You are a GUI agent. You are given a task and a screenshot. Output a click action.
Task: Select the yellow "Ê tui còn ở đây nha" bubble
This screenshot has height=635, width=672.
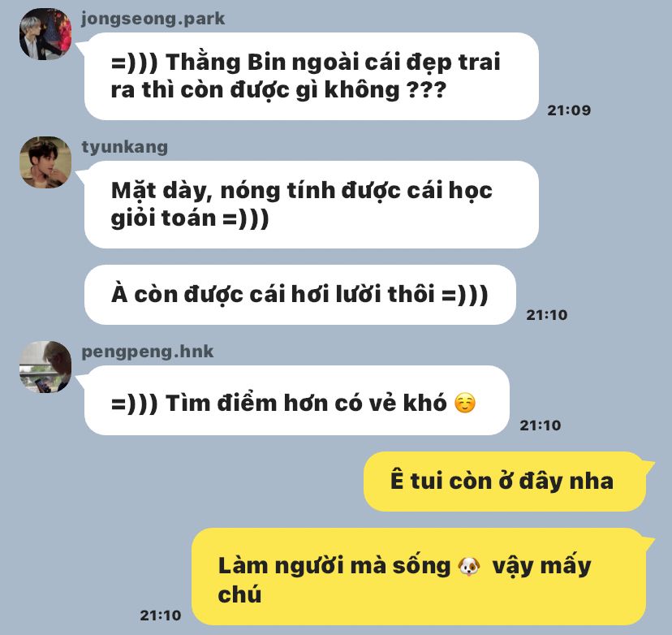point(505,481)
